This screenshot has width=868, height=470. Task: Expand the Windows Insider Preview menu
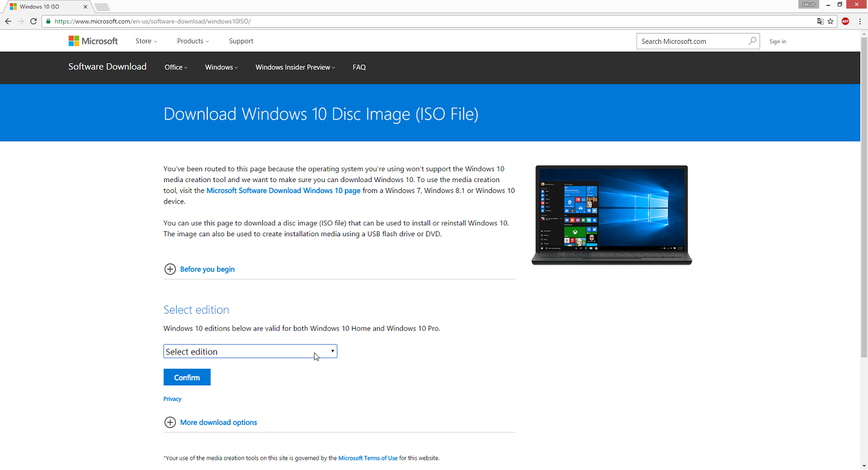click(x=295, y=67)
